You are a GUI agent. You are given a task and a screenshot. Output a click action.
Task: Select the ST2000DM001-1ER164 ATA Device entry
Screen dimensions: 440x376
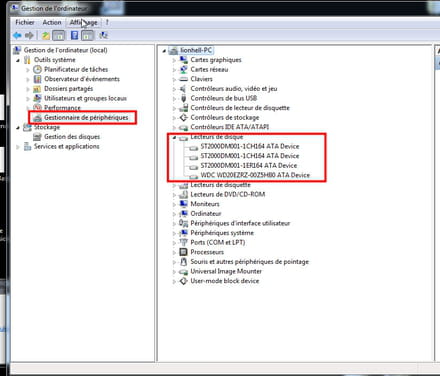click(x=249, y=165)
